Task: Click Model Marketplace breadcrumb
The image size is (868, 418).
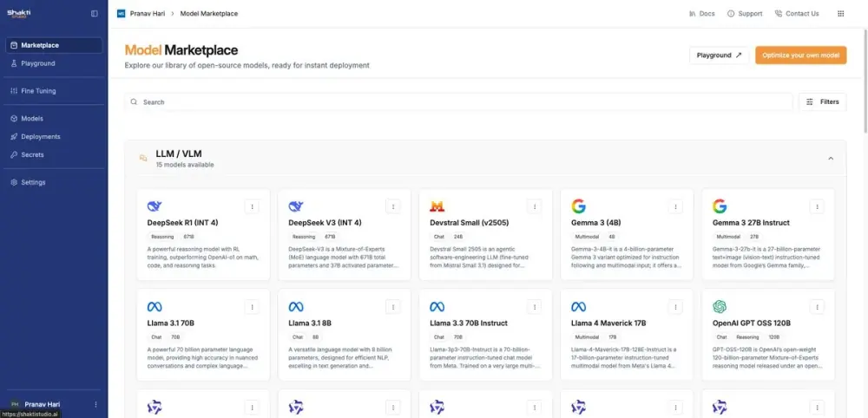Action: click(x=208, y=14)
